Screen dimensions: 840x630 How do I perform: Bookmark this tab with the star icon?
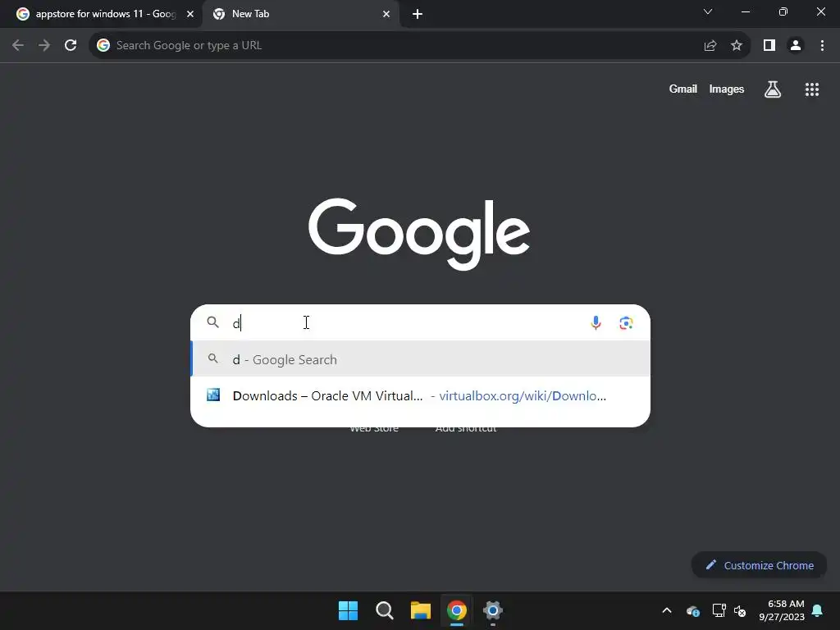tap(737, 46)
